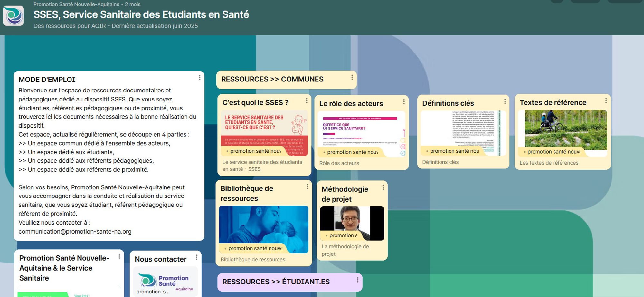This screenshot has height=297, width=644.
Task: Open the Bibliothèque de ressources blue photo
Action: tap(264, 229)
